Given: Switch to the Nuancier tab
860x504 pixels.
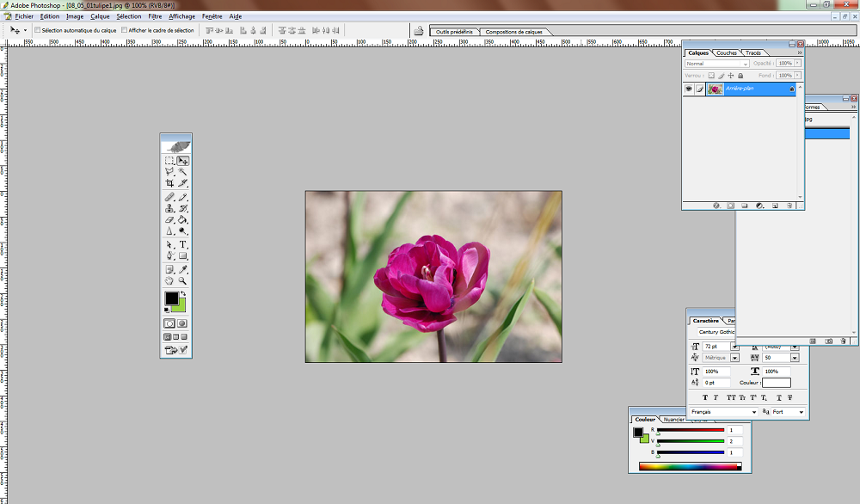Looking at the screenshot, I should point(673,420).
